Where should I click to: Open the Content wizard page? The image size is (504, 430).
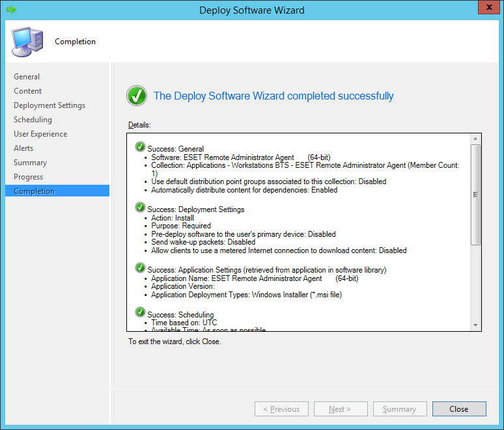point(28,91)
